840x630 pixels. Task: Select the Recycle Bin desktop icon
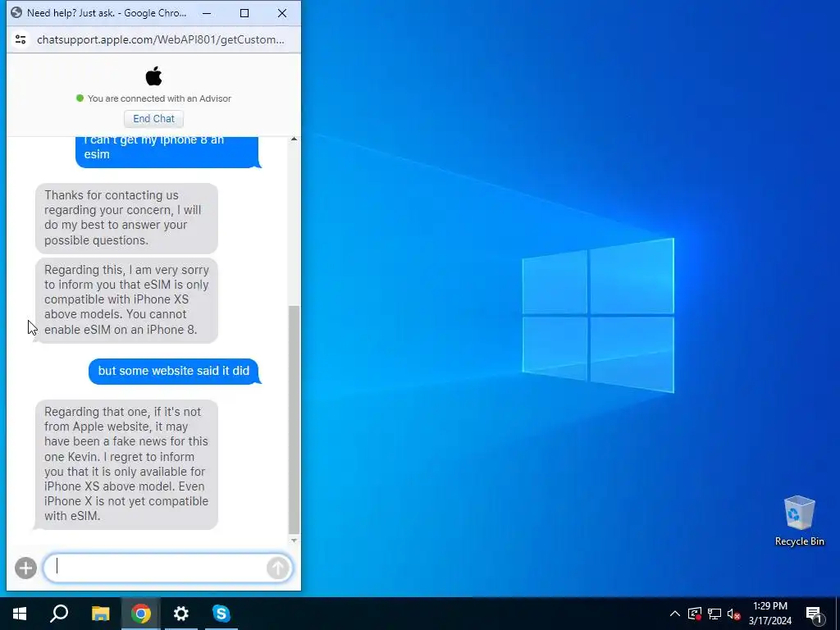[799, 521]
